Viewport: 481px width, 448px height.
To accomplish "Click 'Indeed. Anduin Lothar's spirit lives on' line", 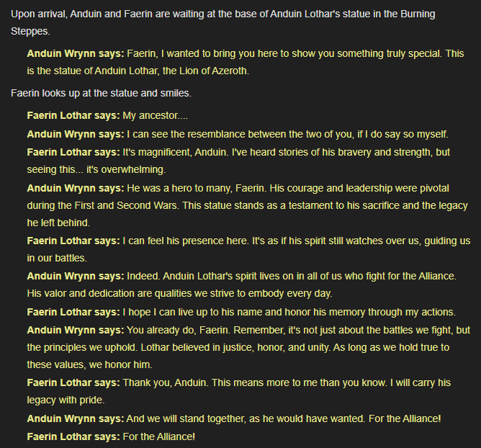I will coord(242,276).
